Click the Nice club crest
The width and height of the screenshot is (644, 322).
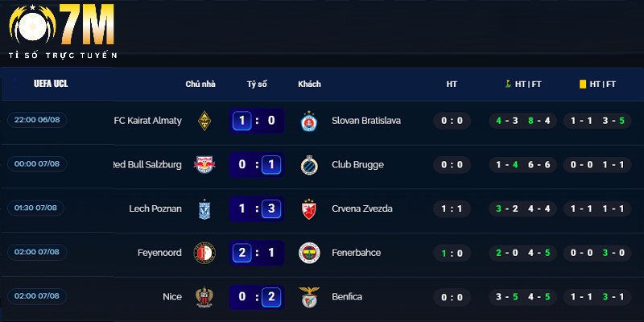point(204,297)
